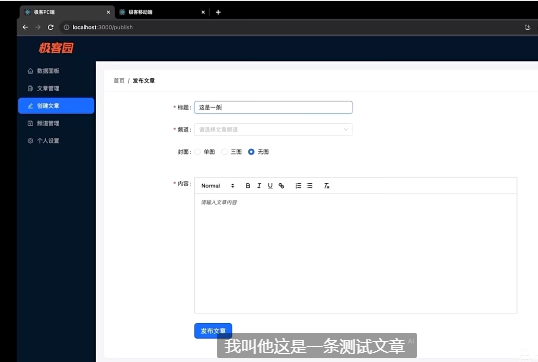This screenshot has height=362, width=538.
Task: Click the 发布文章 submit button
Action: 213,331
